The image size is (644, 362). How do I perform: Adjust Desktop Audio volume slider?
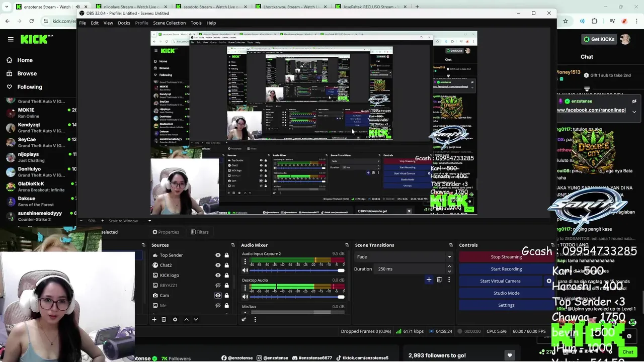pyautogui.click(x=297, y=297)
